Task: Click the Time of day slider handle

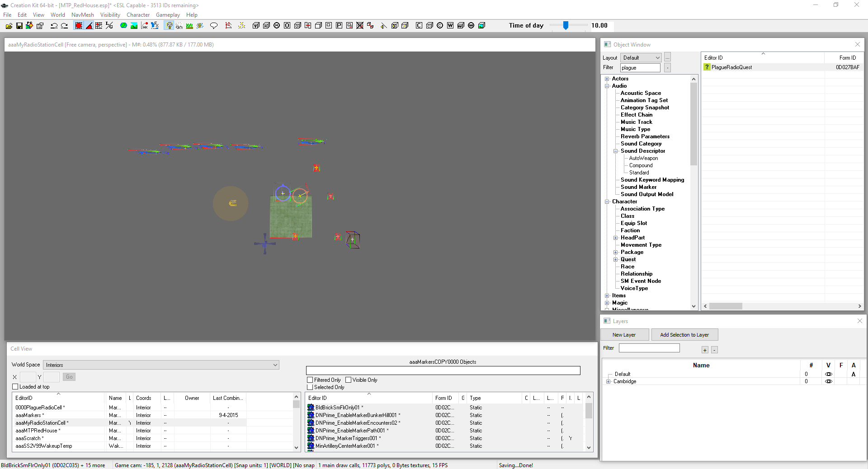Action: pos(566,26)
